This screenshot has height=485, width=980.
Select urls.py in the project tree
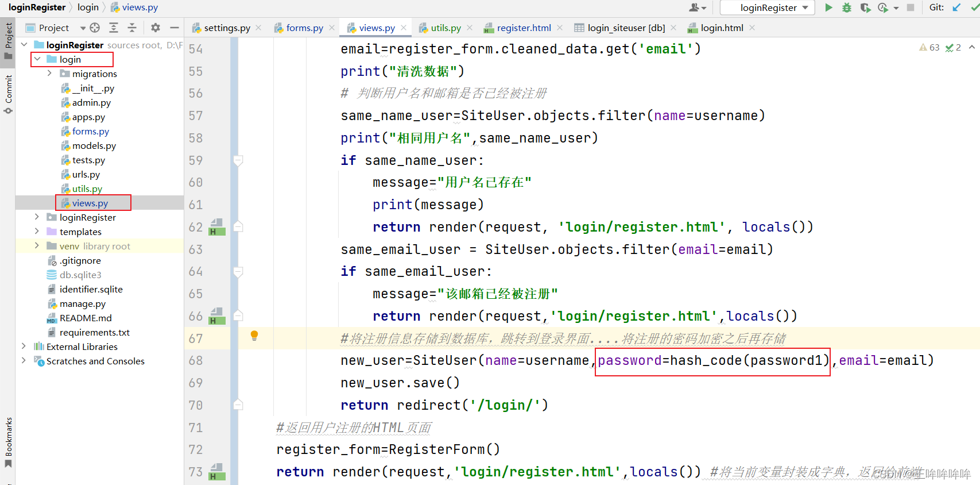pyautogui.click(x=86, y=174)
